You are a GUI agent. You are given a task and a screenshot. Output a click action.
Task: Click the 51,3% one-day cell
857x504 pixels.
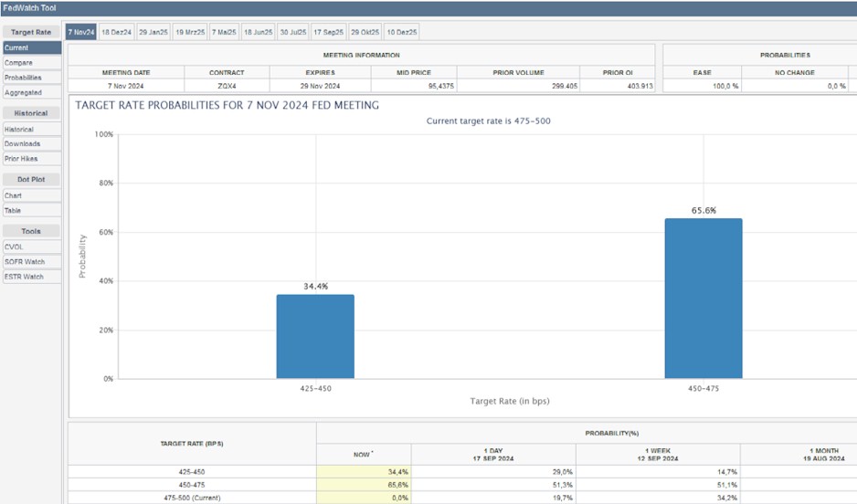493,485
